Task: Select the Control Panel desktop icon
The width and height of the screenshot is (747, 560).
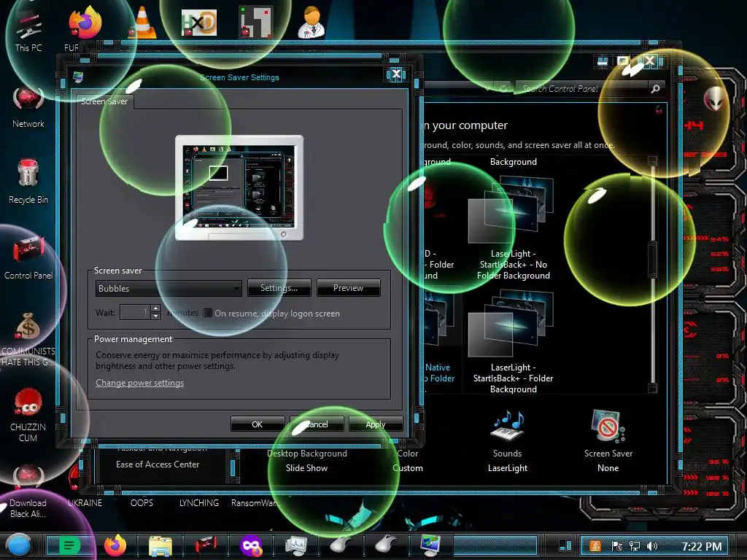Action: (28, 257)
